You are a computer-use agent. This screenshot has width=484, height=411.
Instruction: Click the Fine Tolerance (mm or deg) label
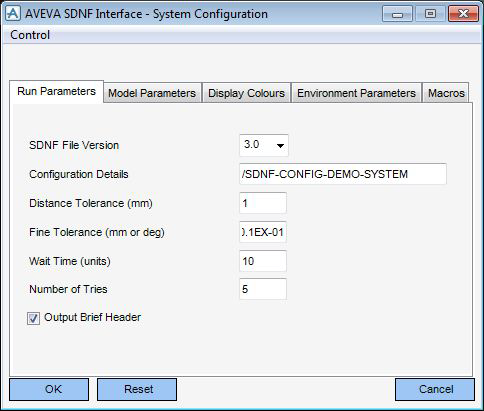tap(97, 232)
